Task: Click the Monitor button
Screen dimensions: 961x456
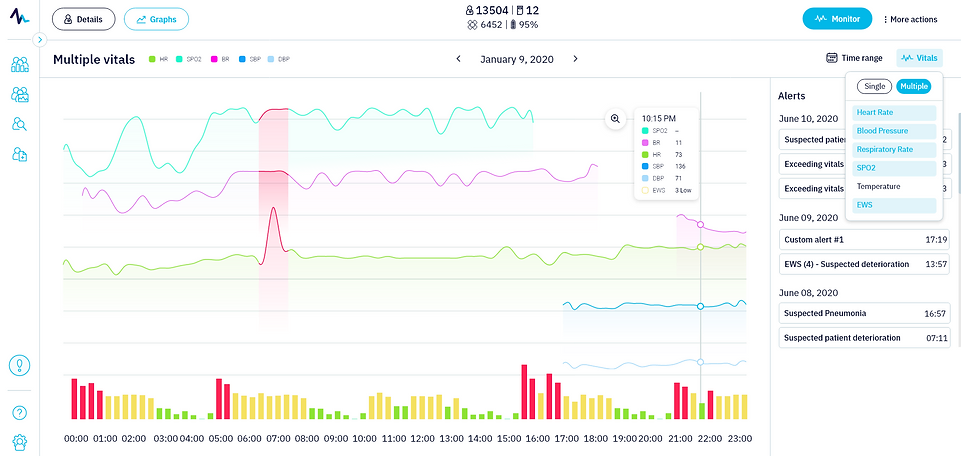Action: (837, 19)
